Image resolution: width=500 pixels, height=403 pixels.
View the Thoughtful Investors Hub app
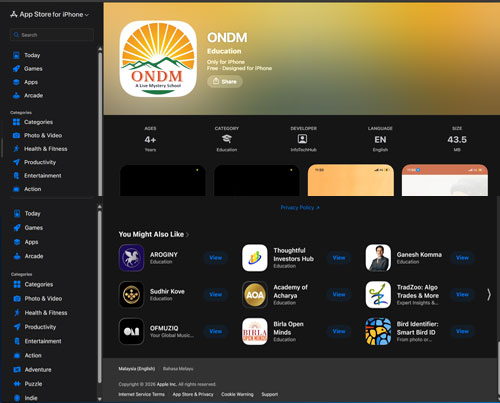[x=339, y=258]
